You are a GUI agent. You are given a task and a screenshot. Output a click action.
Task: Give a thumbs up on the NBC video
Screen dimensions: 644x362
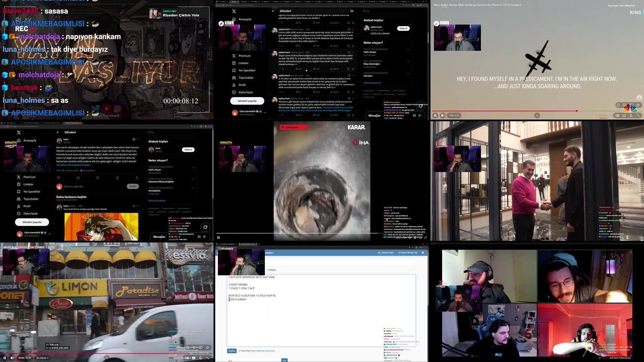(x=618, y=105)
